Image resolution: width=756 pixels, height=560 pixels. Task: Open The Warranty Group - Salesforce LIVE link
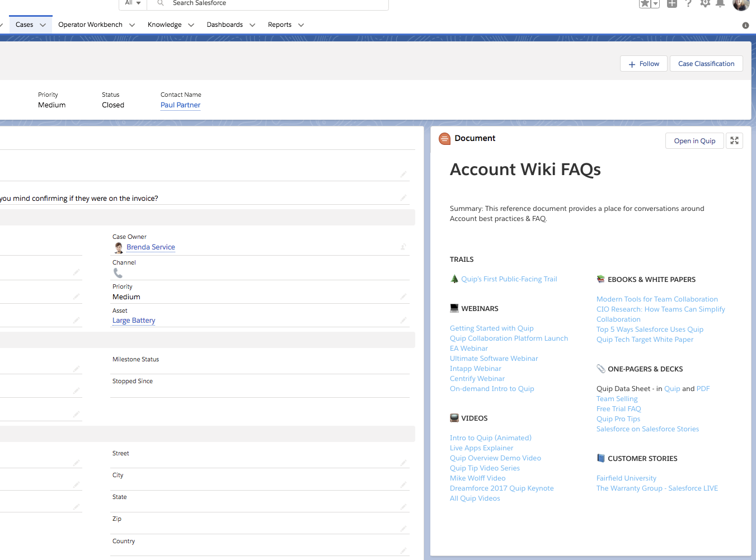click(657, 488)
